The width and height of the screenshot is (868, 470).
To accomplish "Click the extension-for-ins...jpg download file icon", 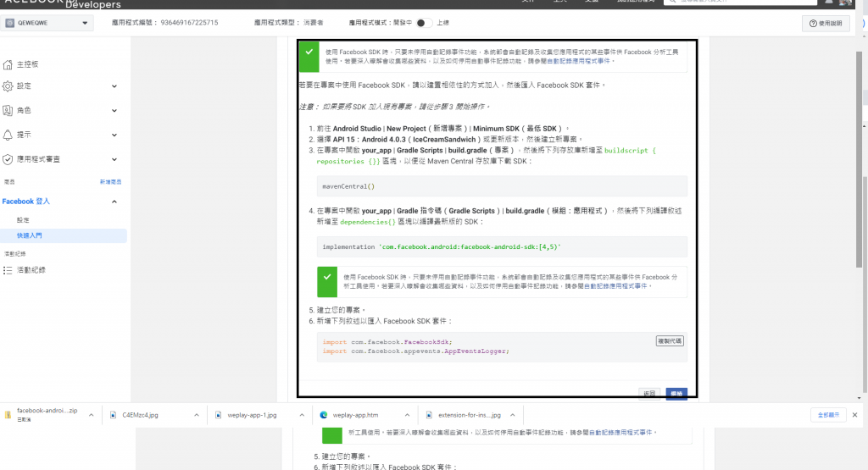I will 429,415.
